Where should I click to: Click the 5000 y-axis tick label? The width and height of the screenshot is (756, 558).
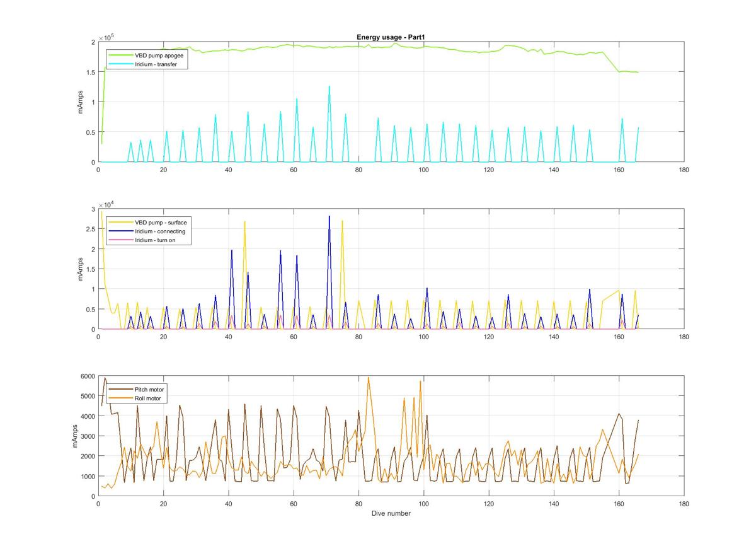pyautogui.click(x=87, y=397)
